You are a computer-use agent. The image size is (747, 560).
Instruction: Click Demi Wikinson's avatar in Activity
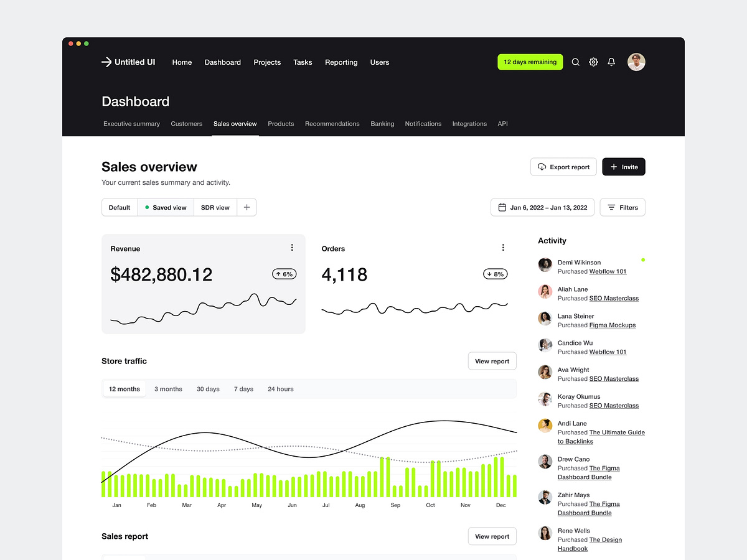point(545,264)
